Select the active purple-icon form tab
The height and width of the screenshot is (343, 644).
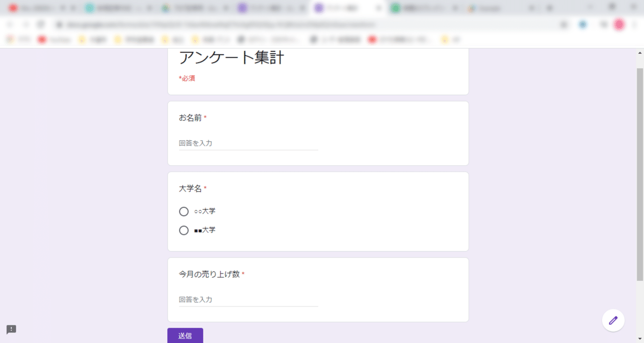[347, 8]
